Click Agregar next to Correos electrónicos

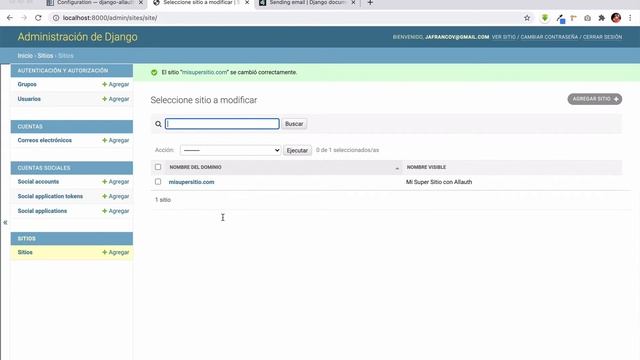[x=116, y=140]
